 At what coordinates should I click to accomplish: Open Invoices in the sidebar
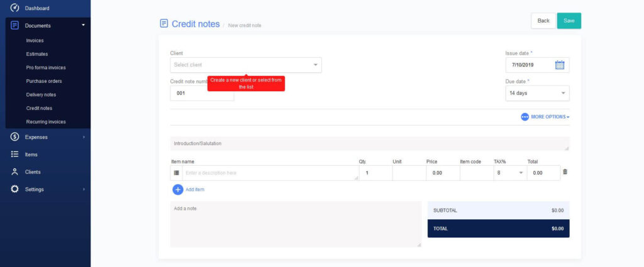pos(35,41)
